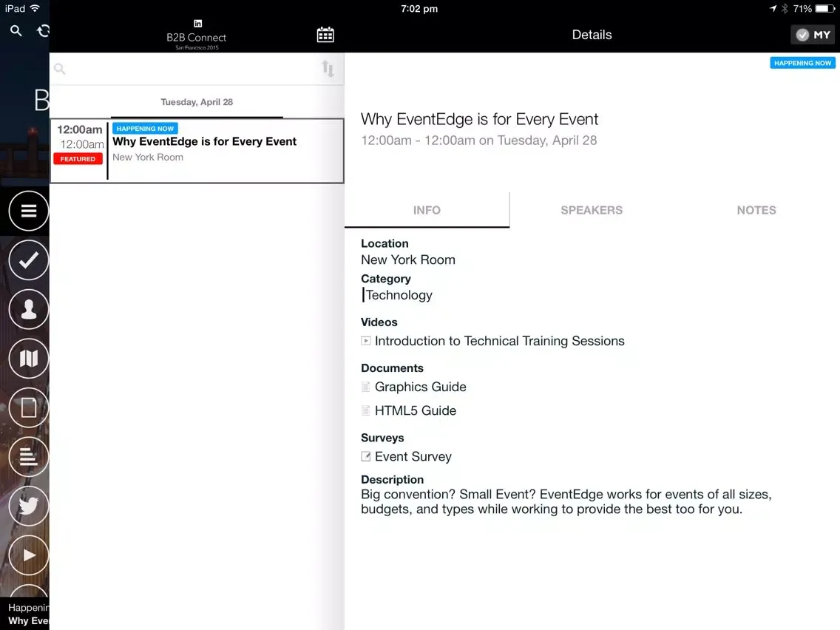Switch to the NOTES tab
This screenshot has height=630, width=840.
tap(756, 210)
